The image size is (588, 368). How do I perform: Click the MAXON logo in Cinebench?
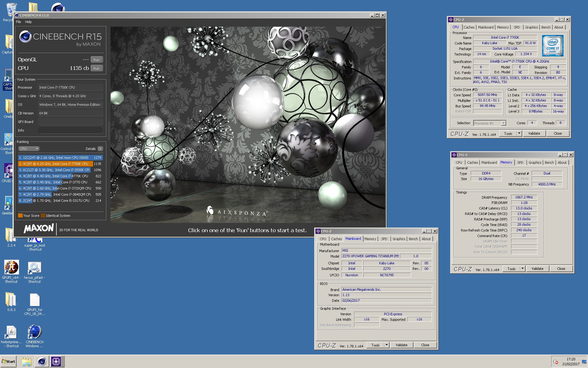coord(39,228)
